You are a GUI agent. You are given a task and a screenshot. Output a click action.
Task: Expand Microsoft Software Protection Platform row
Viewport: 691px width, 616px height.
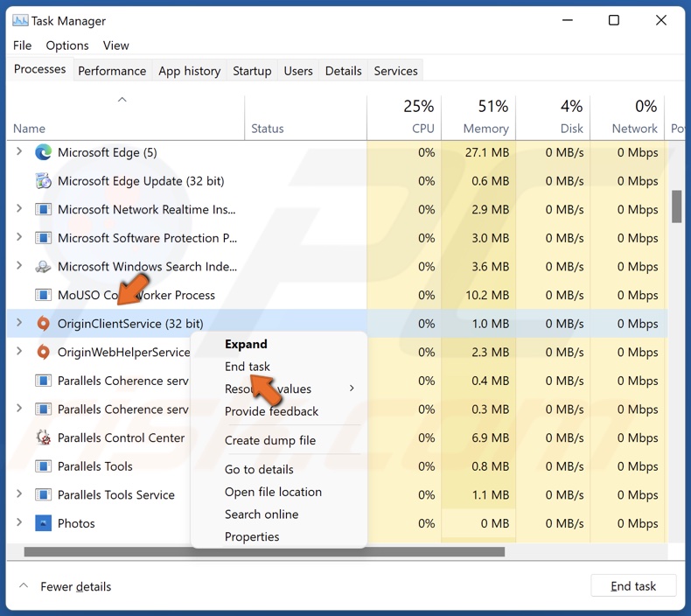pyautogui.click(x=19, y=237)
